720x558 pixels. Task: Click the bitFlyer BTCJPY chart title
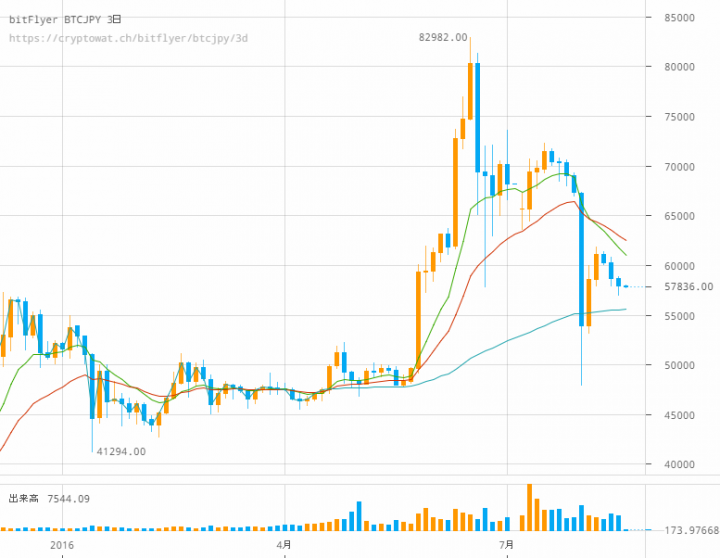pyautogui.click(x=64, y=19)
